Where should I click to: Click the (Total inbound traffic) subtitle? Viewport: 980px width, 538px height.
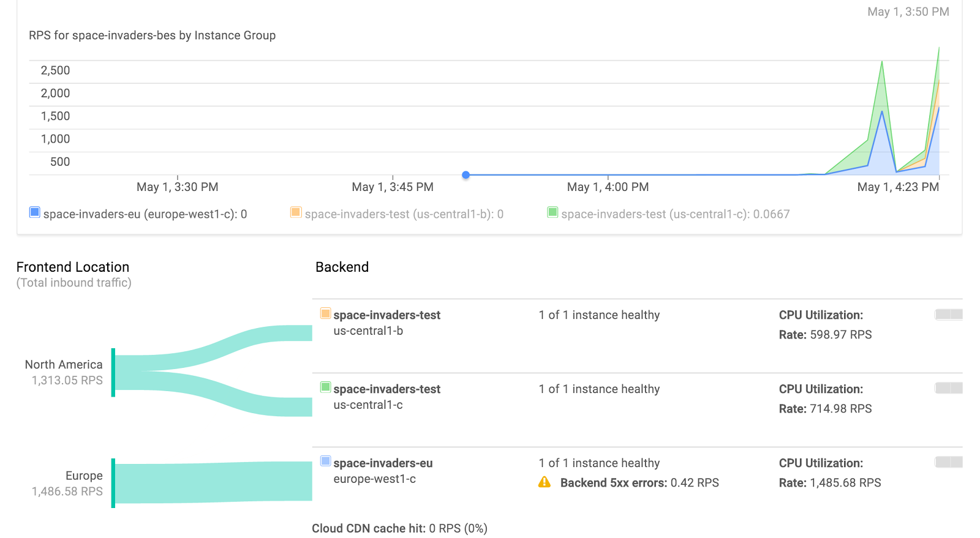(x=74, y=283)
